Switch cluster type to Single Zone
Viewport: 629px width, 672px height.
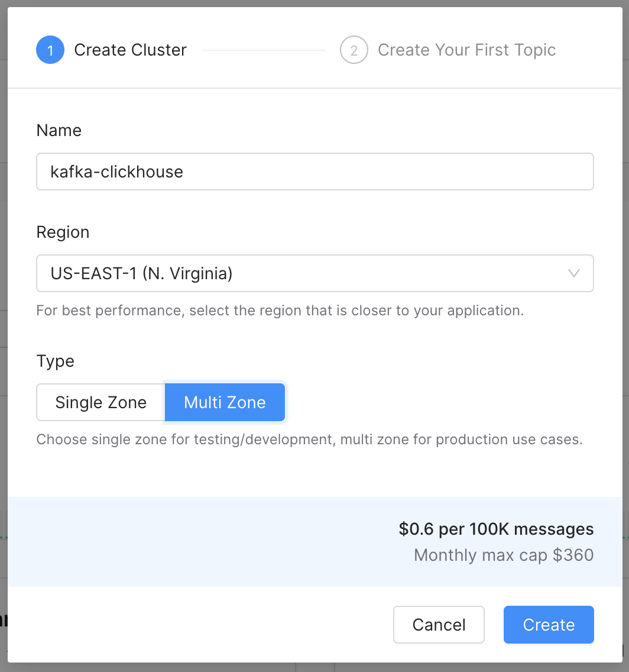click(x=100, y=402)
